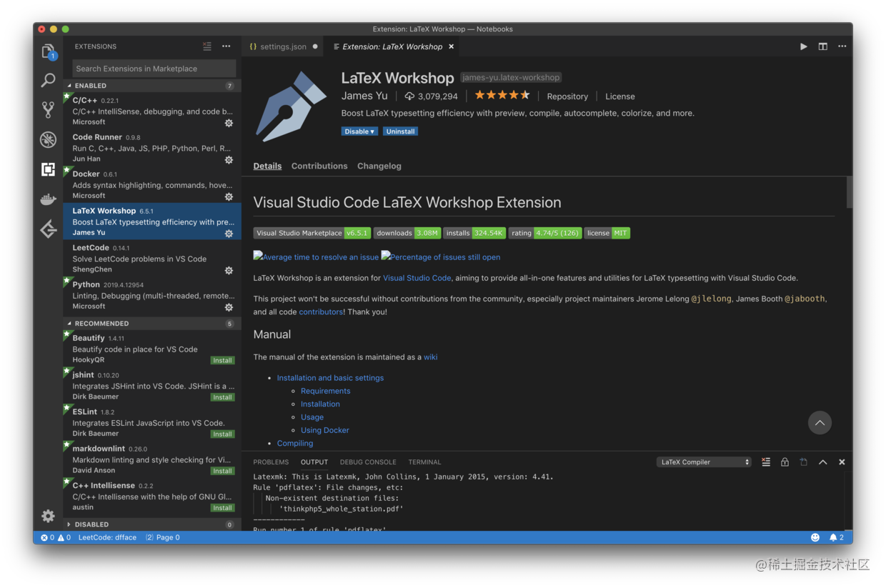Screen dimensions: 886x588
Task: Split the editor with the split icon
Action: click(822, 46)
